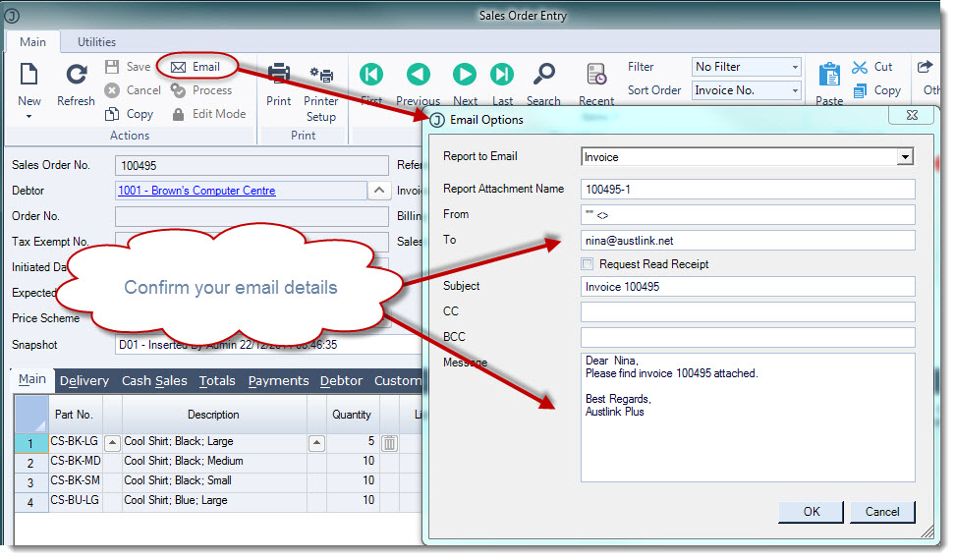Tick the Request Read Receipt checkbox

[588, 264]
